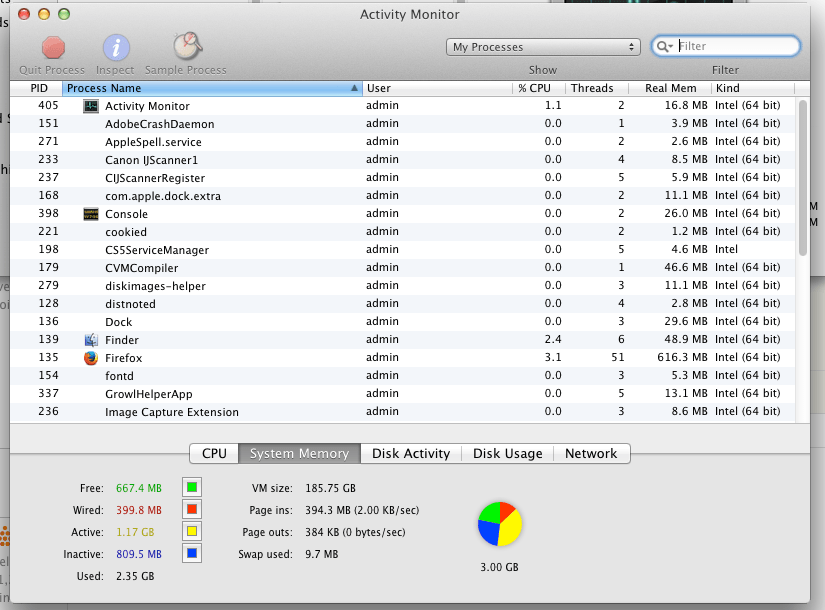Viewport: 825px width, 610px height.
Task: Click the 399.8 MB Wired value
Action: pos(139,510)
